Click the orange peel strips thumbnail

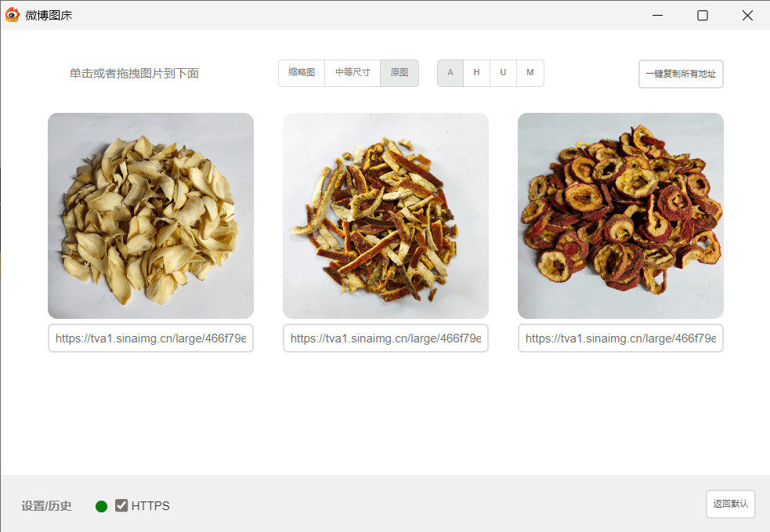pos(385,215)
